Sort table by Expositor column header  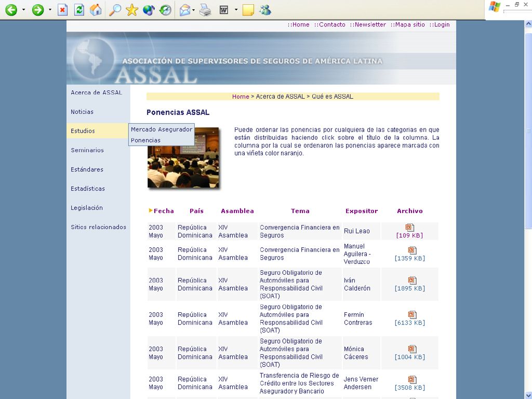click(362, 211)
